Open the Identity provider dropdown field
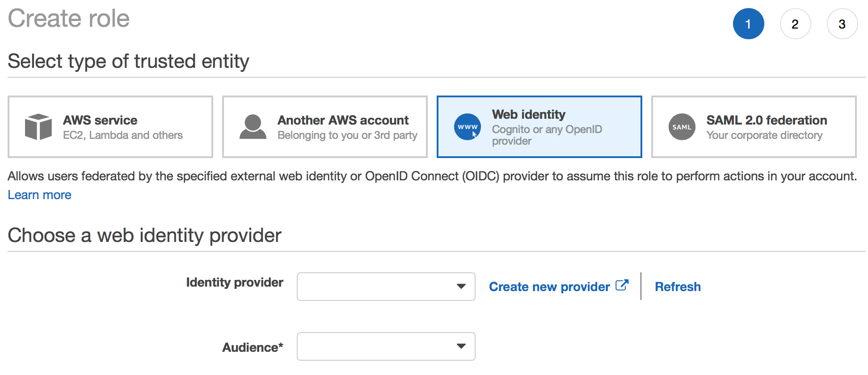 (375, 287)
